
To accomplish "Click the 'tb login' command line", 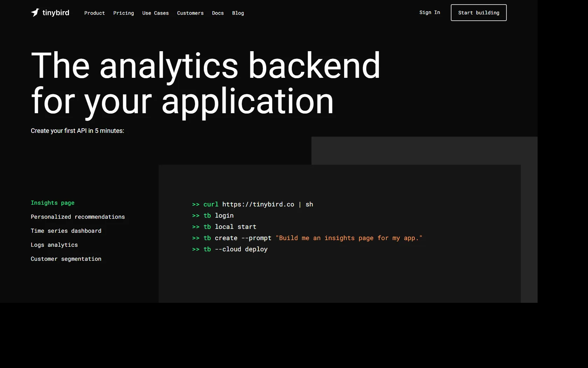I will [x=213, y=216].
